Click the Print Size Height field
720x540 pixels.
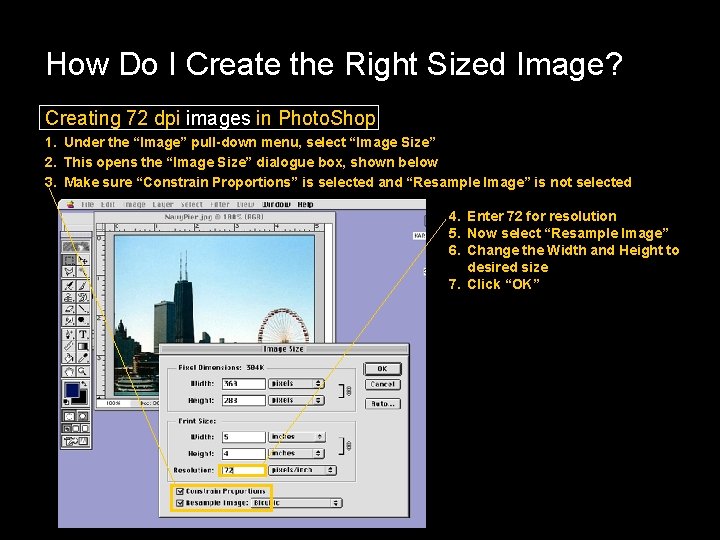(x=244, y=454)
